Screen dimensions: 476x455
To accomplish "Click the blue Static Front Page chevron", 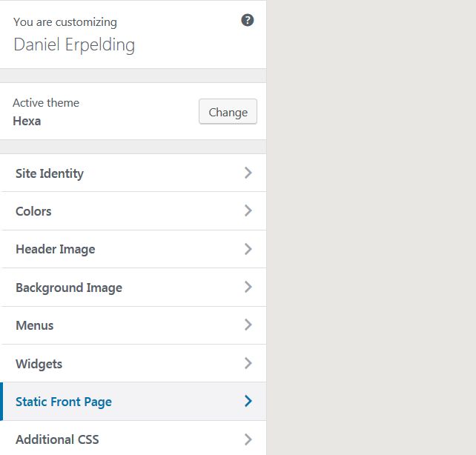I will [248, 401].
